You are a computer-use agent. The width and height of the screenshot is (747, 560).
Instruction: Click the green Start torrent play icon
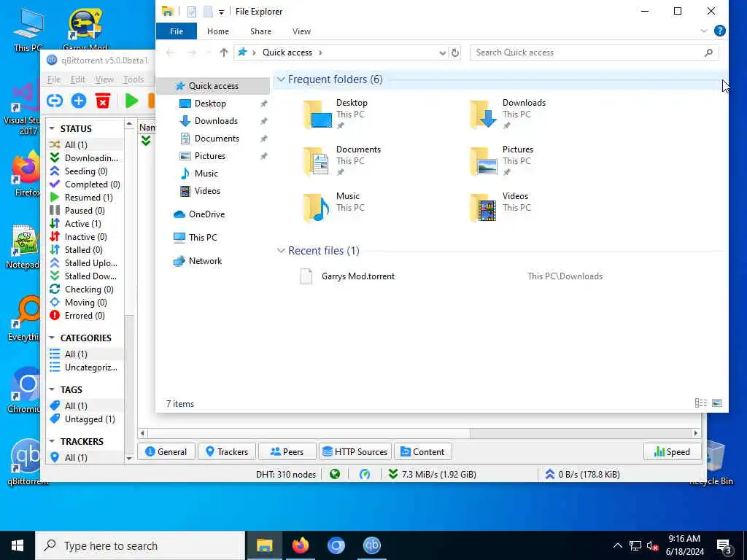pyautogui.click(x=131, y=101)
